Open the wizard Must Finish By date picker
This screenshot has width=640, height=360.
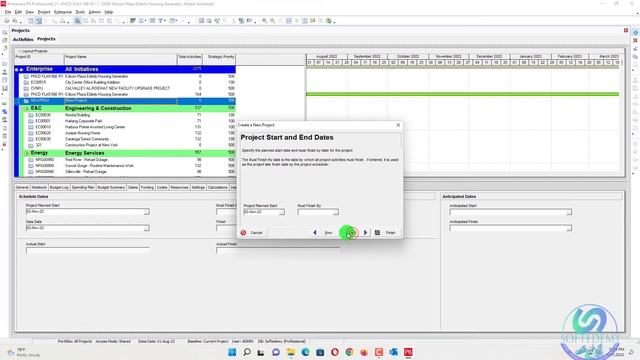pyautogui.click(x=336, y=212)
